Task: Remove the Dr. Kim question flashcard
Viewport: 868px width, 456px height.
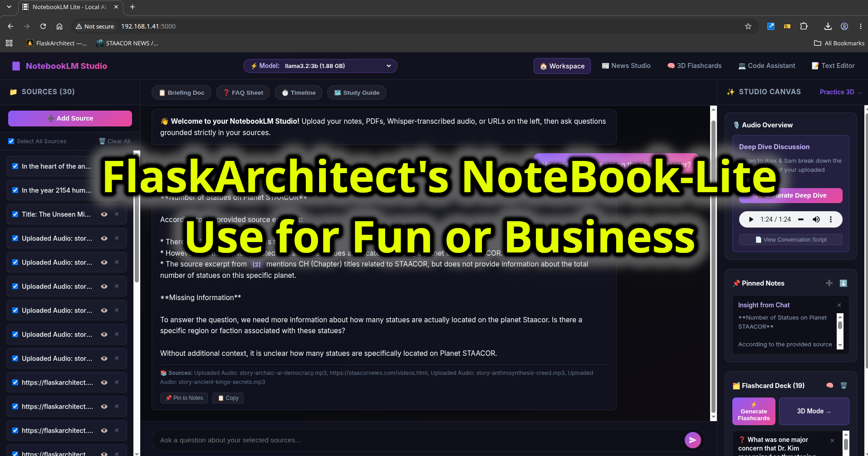Action: [832, 441]
